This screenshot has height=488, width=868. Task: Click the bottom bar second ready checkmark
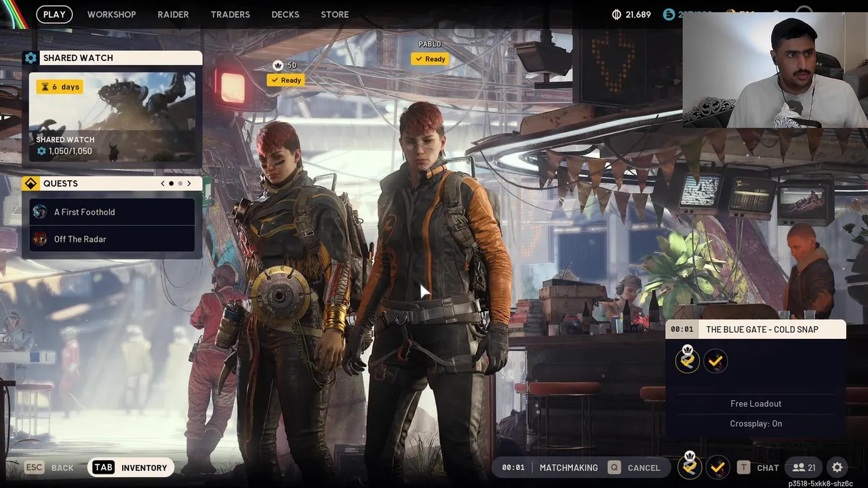[717, 467]
